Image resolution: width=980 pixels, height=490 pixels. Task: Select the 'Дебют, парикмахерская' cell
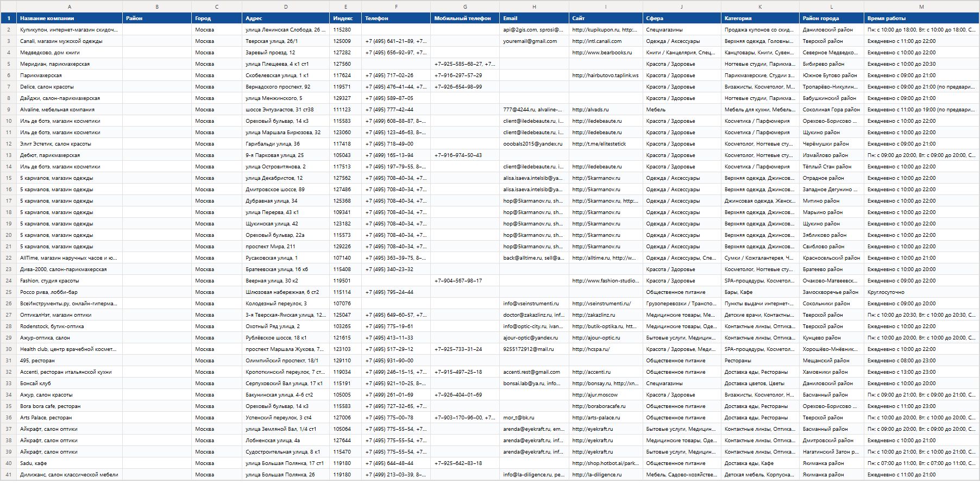click(70, 155)
